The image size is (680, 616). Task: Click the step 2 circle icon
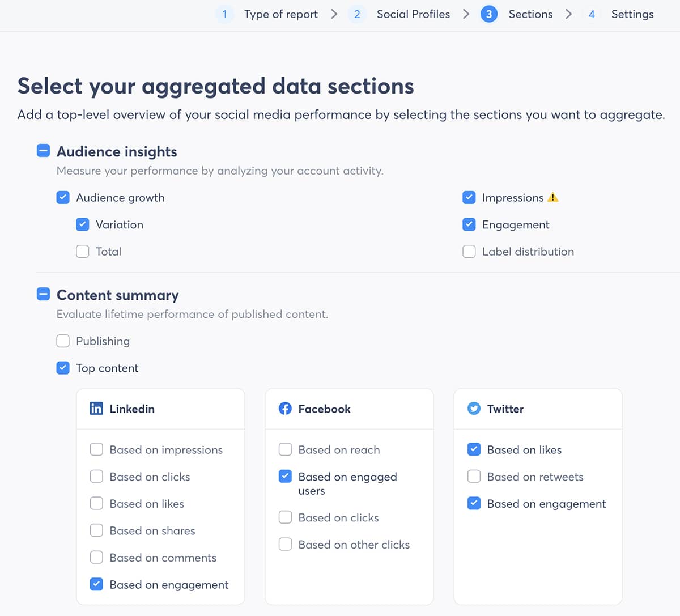tap(358, 14)
